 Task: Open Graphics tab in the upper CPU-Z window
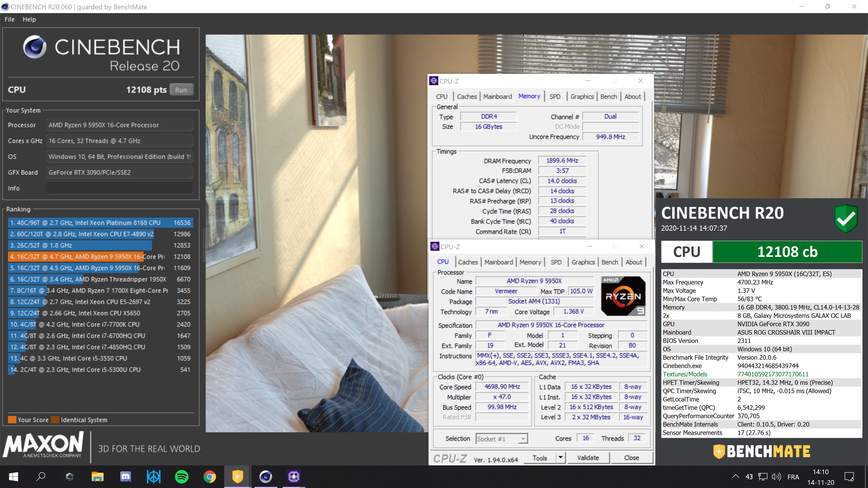pos(582,97)
